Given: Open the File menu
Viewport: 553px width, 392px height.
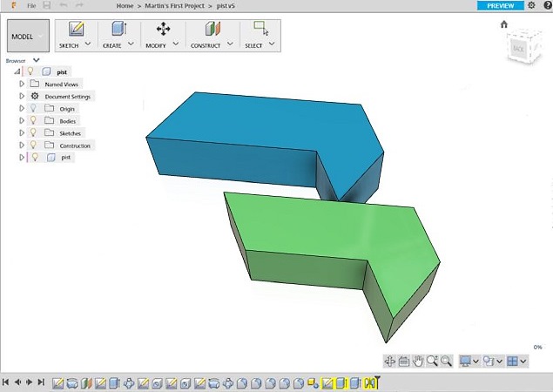Looking at the screenshot, I should pyautogui.click(x=31, y=5).
